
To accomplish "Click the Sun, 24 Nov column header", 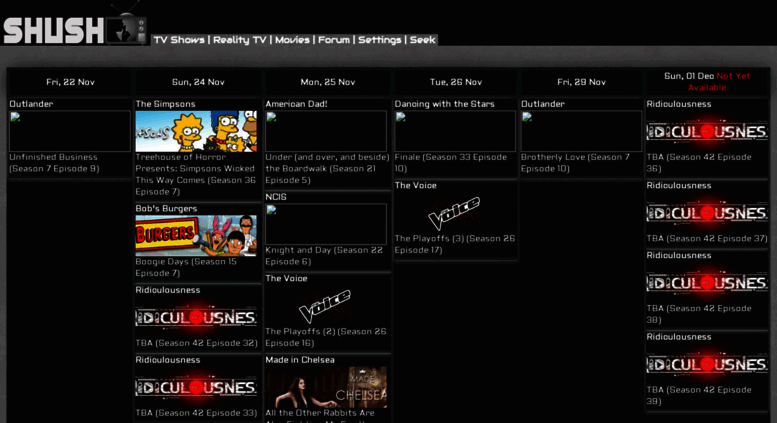I will pos(198,82).
